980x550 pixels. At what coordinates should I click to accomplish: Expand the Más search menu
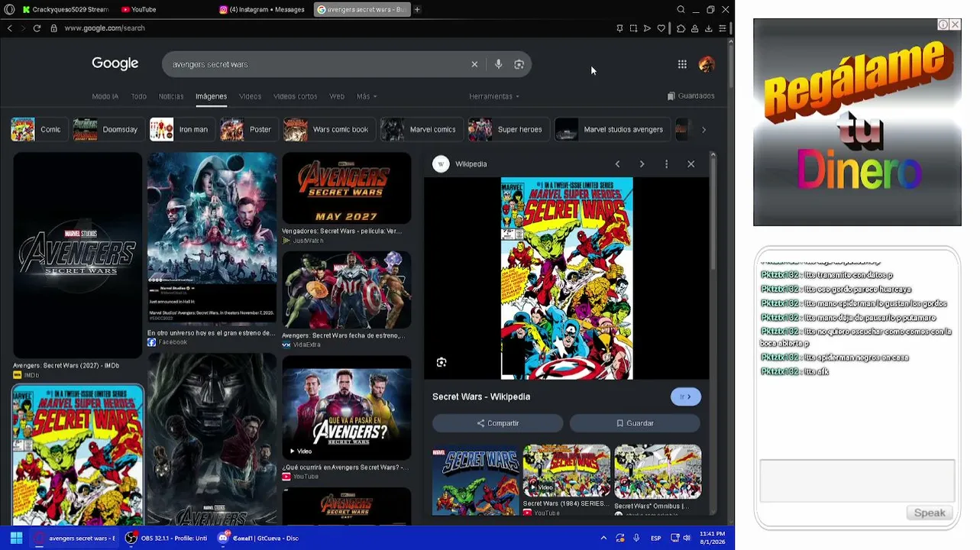(x=367, y=96)
